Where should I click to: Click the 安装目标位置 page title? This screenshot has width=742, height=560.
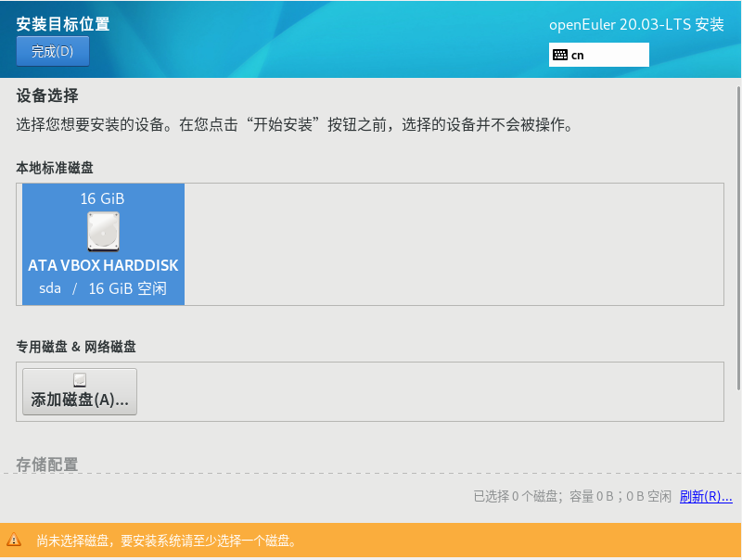[x=63, y=24]
